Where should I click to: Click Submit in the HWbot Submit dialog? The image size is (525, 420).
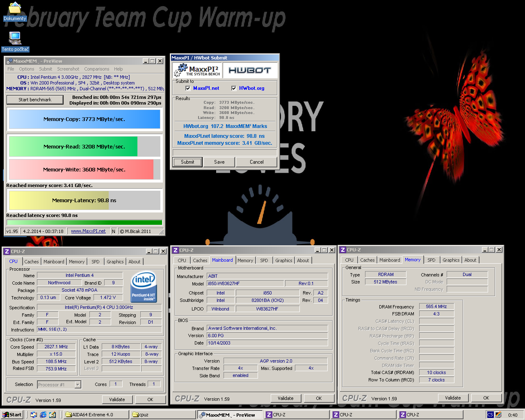click(x=187, y=162)
